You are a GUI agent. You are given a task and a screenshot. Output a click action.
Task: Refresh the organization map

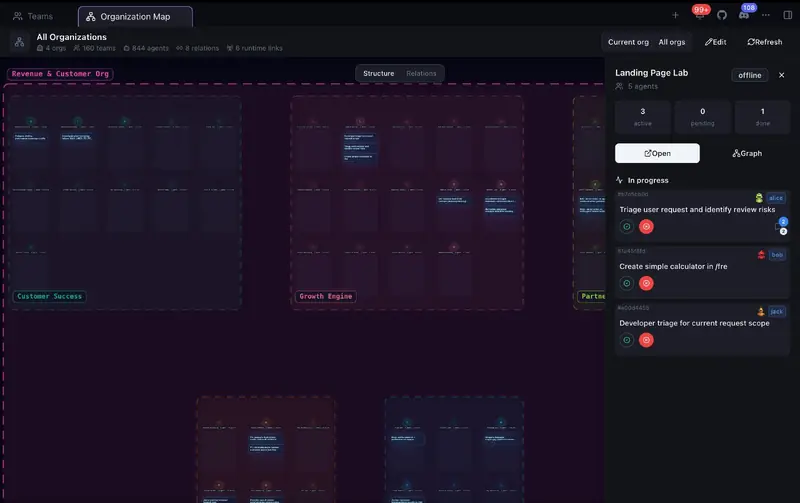[764, 42]
